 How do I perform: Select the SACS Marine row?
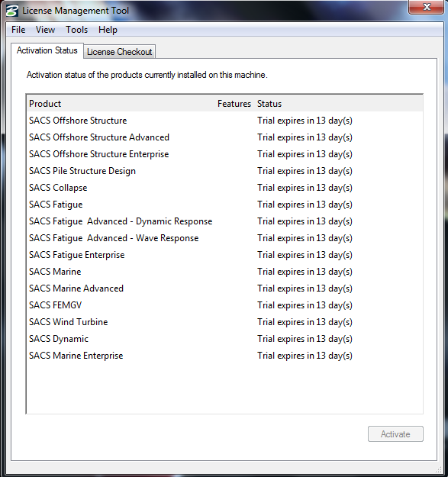point(224,272)
